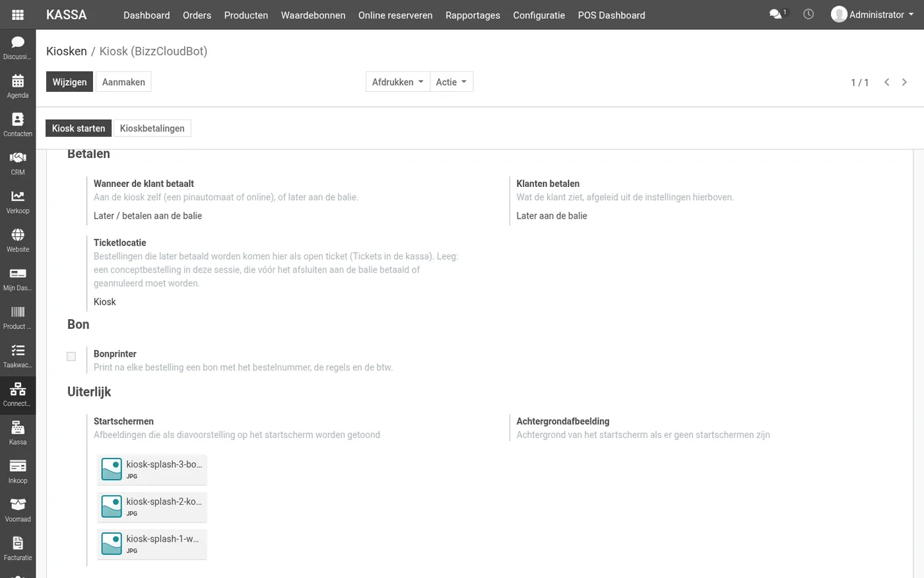Click Kiosk starten button
Viewport: 924px width, 578px height.
[79, 128]
